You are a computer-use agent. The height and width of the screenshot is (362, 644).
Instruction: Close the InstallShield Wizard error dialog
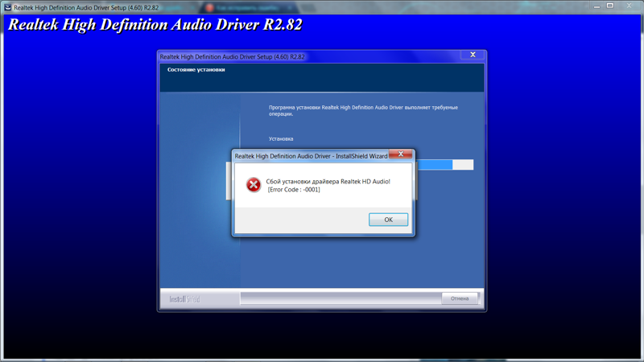tap(400, 154)
